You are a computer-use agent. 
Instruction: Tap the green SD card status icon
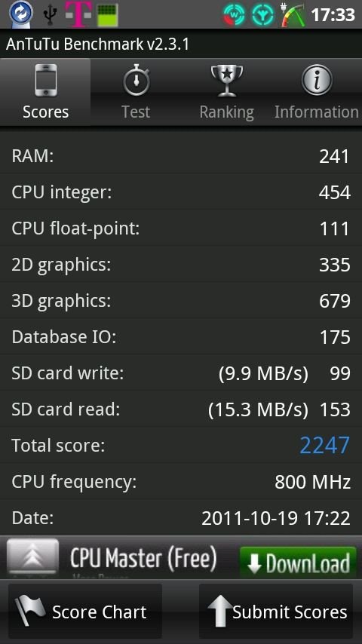tap(108, 15)
